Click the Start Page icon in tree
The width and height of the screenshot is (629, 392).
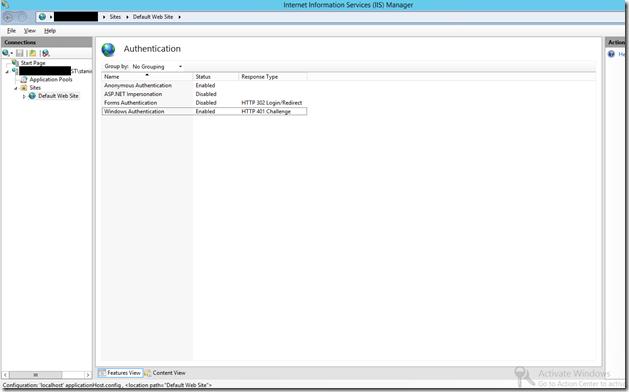[15, 63]
